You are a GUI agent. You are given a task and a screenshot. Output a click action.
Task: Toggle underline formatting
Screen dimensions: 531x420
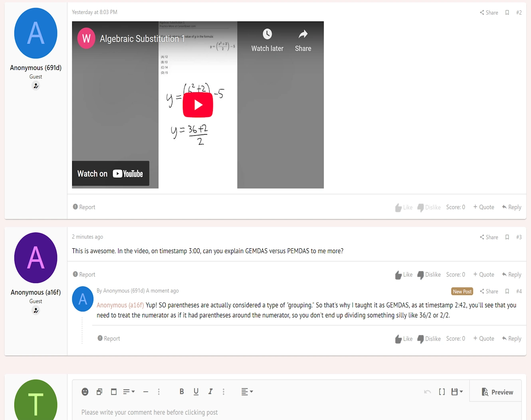[196, 392]
